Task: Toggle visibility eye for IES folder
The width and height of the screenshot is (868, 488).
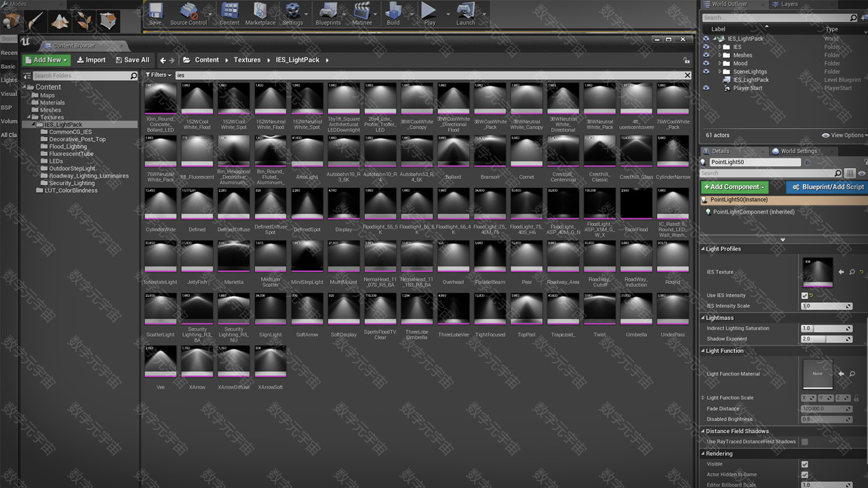Action: click(x=706, y=47)
